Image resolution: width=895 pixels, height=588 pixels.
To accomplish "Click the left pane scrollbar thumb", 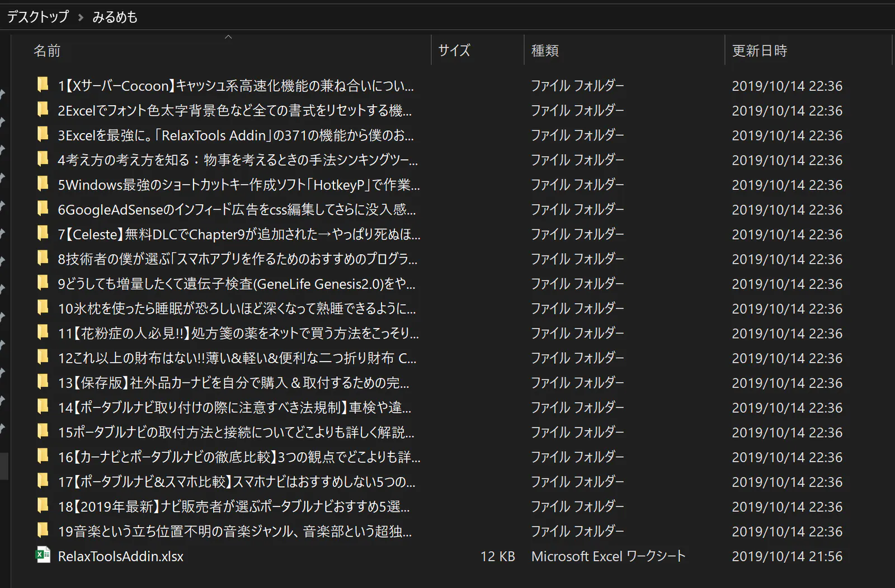I will pyautogui.click(x=4, y=466).
